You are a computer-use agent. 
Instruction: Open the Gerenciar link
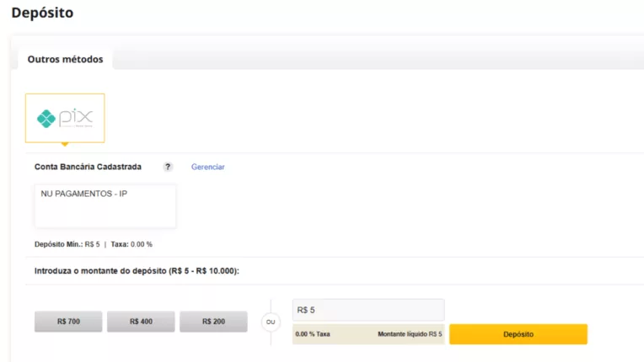pyautogui.click(x=207, y=167)
